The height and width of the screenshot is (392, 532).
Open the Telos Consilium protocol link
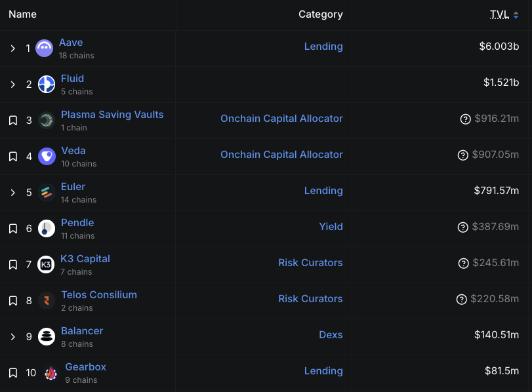99,295
